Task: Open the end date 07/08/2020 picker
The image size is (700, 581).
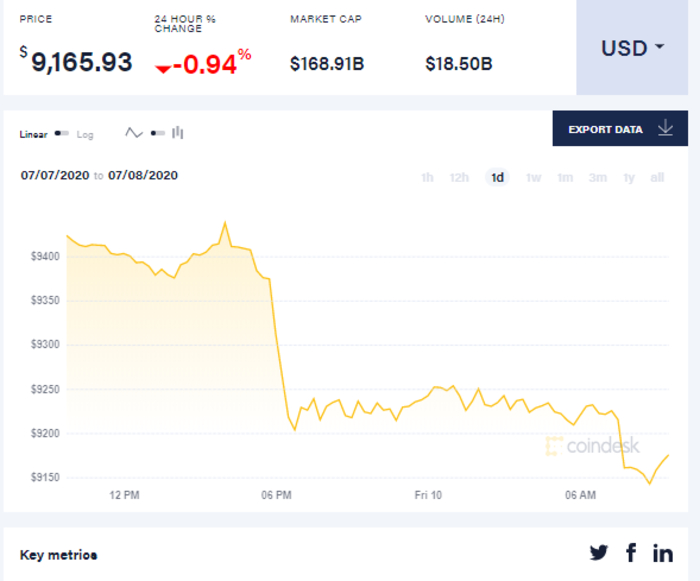Action: [x=143, y=175]
